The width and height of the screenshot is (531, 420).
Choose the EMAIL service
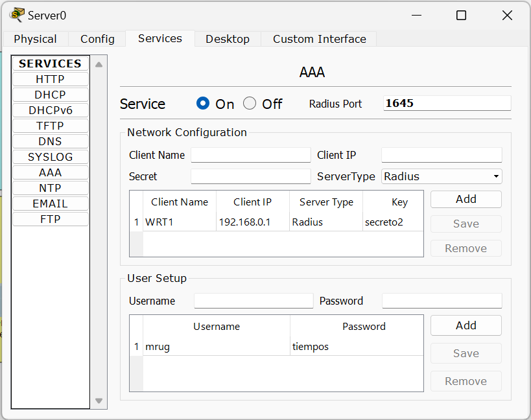click(50, 204)
